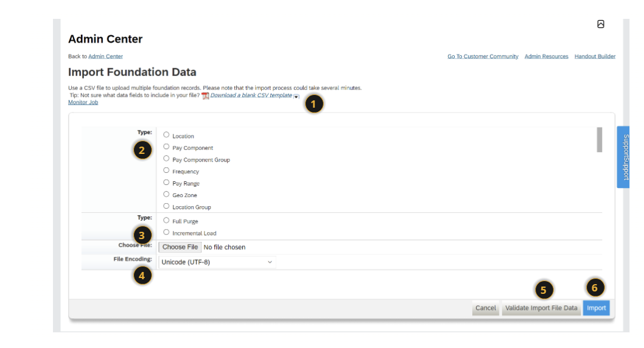Screen dimensions: 644x348
Task: Choose the Location Group radio button
Action: click(x=166, y=206)
